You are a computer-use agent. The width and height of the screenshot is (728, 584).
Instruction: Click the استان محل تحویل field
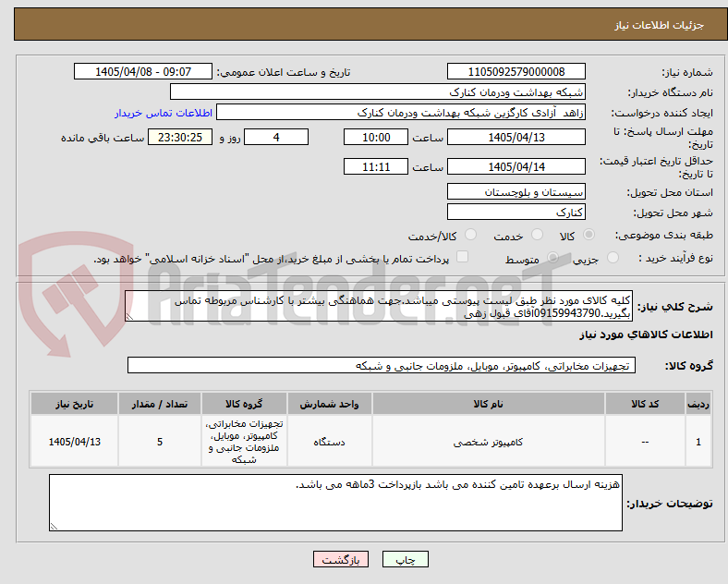[x=516, y=191]
